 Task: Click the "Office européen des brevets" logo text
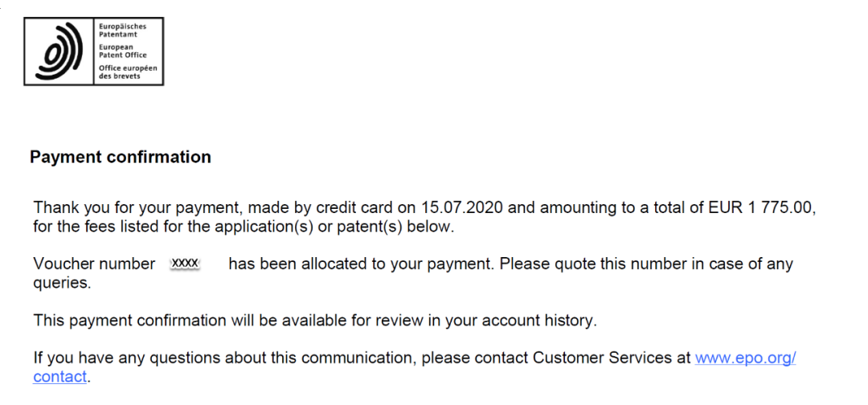pos(128,72)
